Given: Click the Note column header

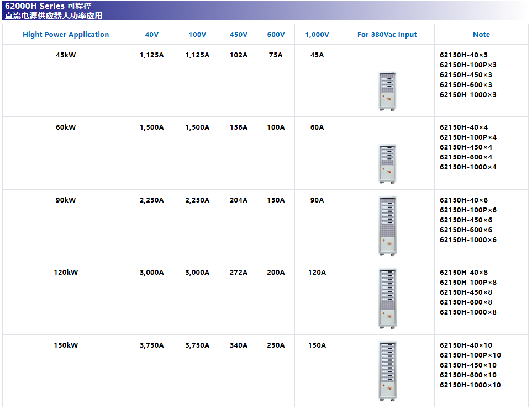Looking at the screenshot, I should [x=481, y=35].
